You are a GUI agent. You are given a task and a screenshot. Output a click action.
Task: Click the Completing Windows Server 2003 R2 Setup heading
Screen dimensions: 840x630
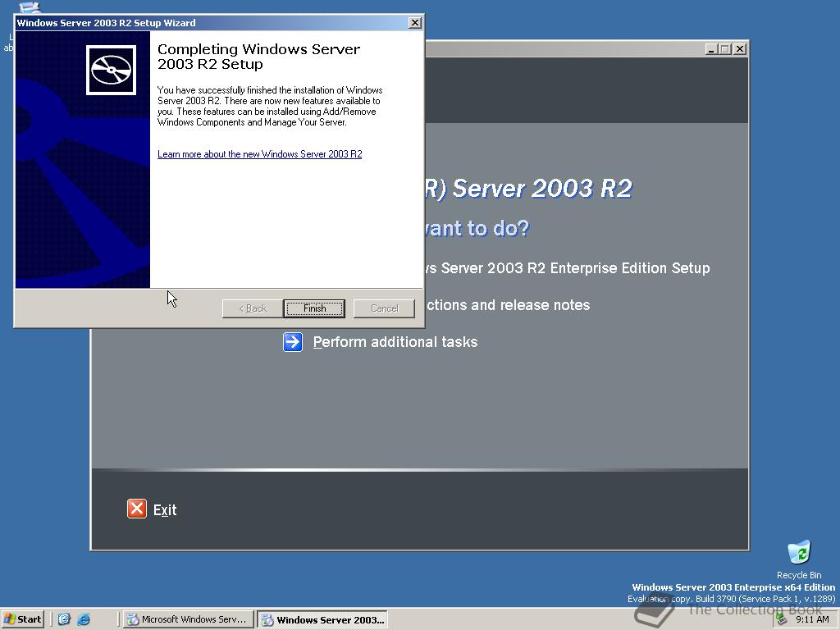(258, 57)
